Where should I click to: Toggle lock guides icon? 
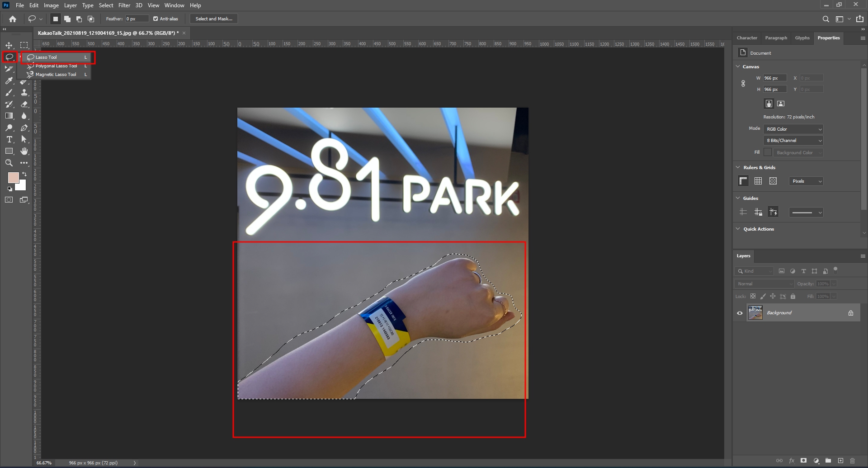click(x=758, y=212)
